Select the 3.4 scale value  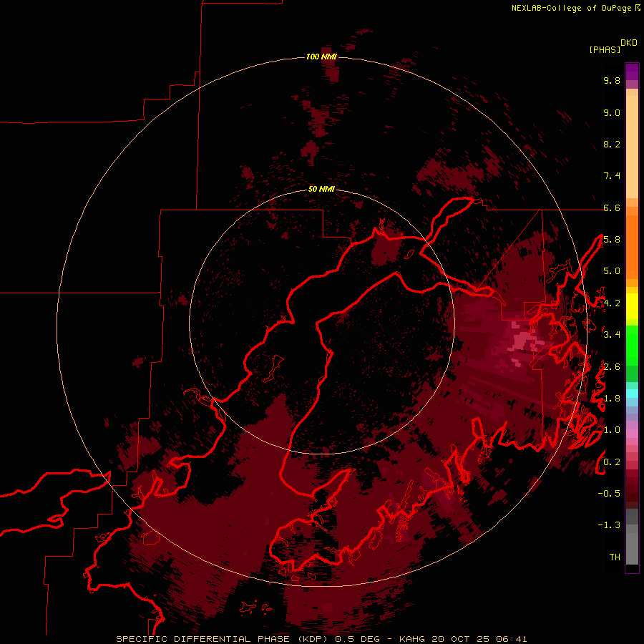pos(612,335)
